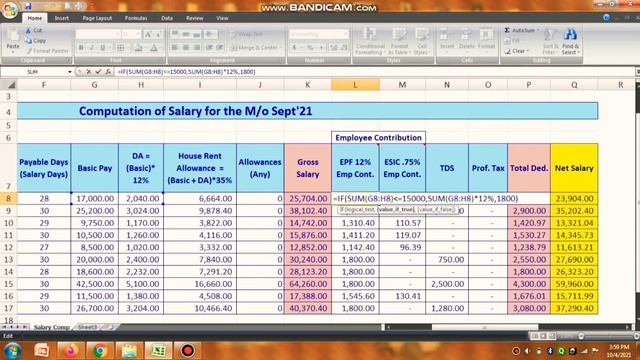Open the Merge & Center dropdown arrow
This screenshot has height=360, width=640.
pyautogui.click(x=281, y=48)
